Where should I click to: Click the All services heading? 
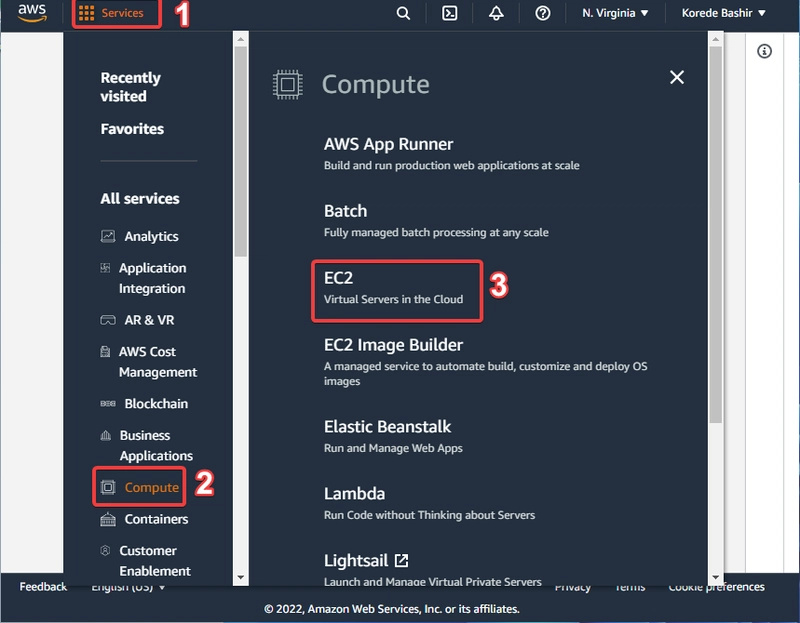pyautogui.click(x=140, y=198)
